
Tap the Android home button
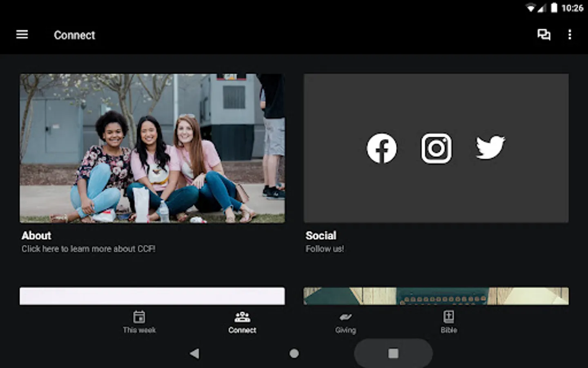[x=294, y=353]
